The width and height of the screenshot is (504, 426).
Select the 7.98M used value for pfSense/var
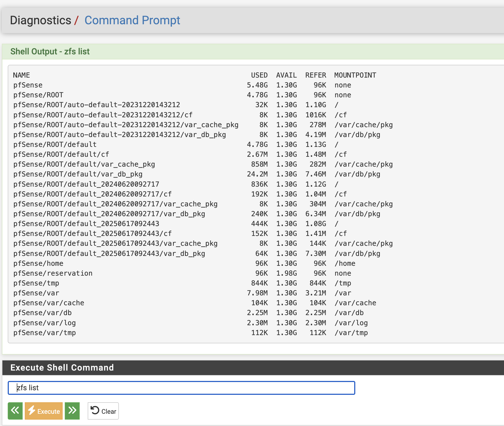click(x=257, y=293)
